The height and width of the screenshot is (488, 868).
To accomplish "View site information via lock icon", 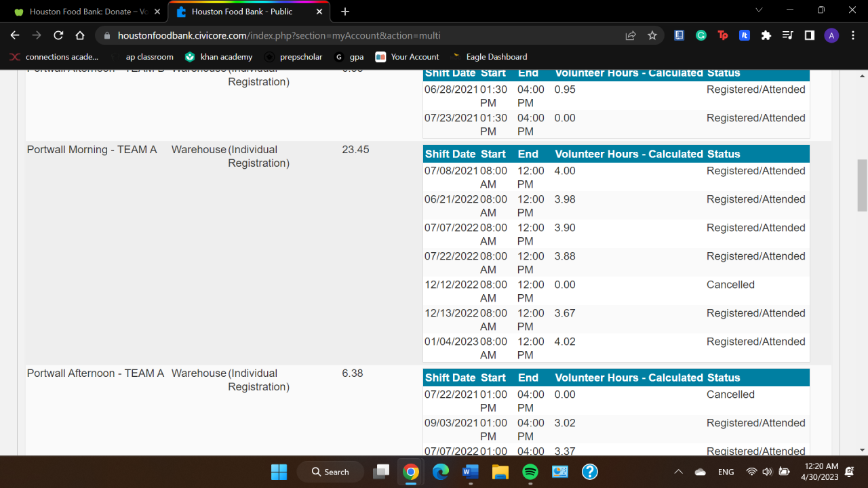I will (x=106, y=35).
